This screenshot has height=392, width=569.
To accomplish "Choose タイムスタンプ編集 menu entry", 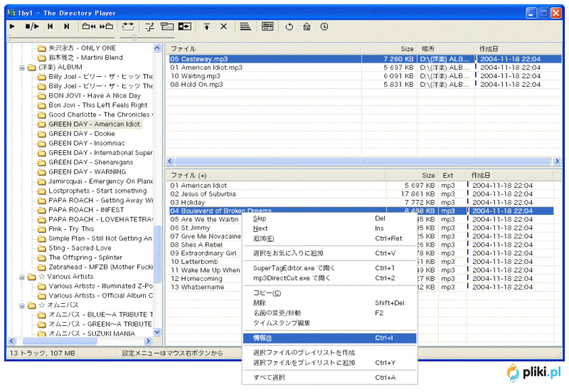I will point(329,323).
